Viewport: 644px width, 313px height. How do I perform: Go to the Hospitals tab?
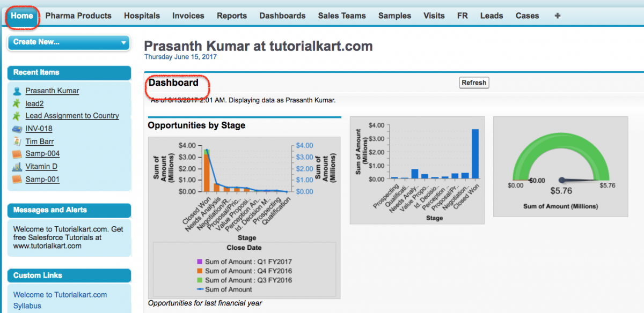pyautogui.click(x=142, y=16)
